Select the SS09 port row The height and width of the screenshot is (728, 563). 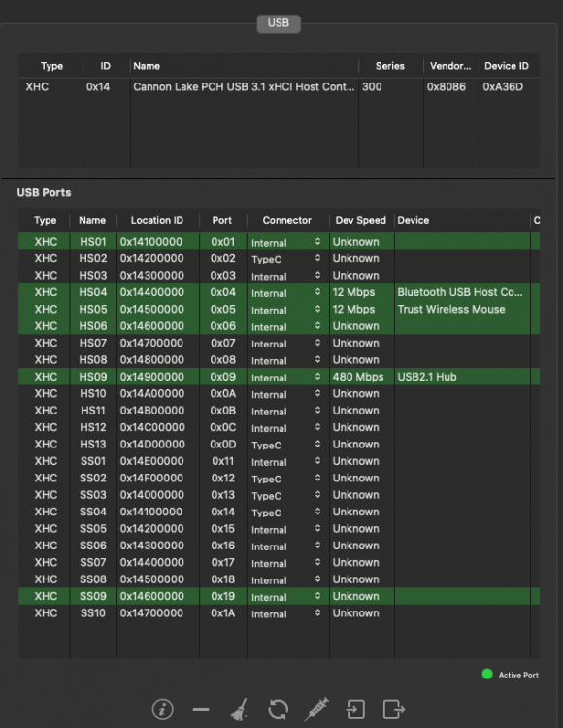[x=279, y=596]
